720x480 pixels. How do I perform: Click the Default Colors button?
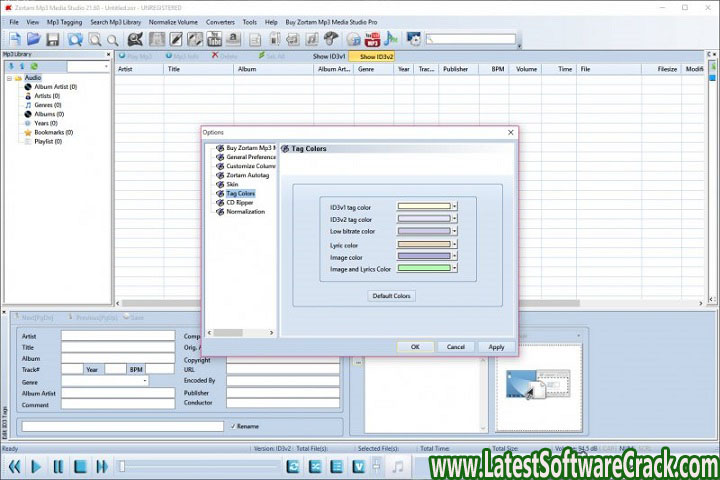tap(392, 296)
